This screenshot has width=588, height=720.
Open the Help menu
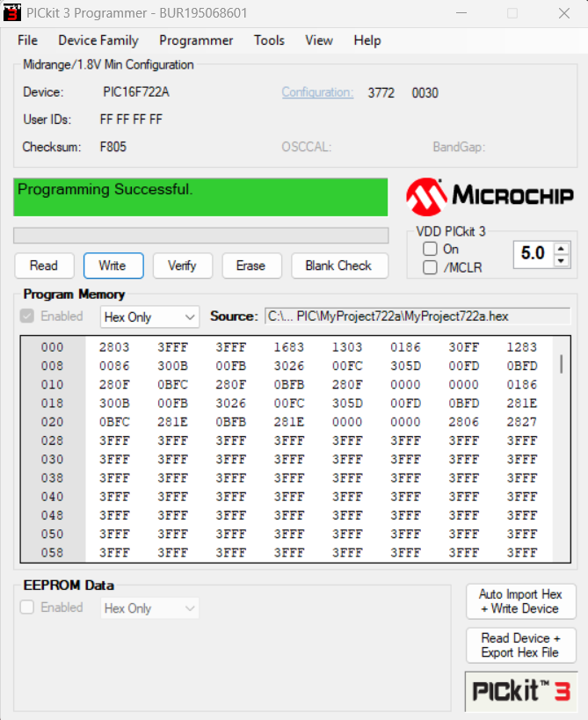[367, 40]
